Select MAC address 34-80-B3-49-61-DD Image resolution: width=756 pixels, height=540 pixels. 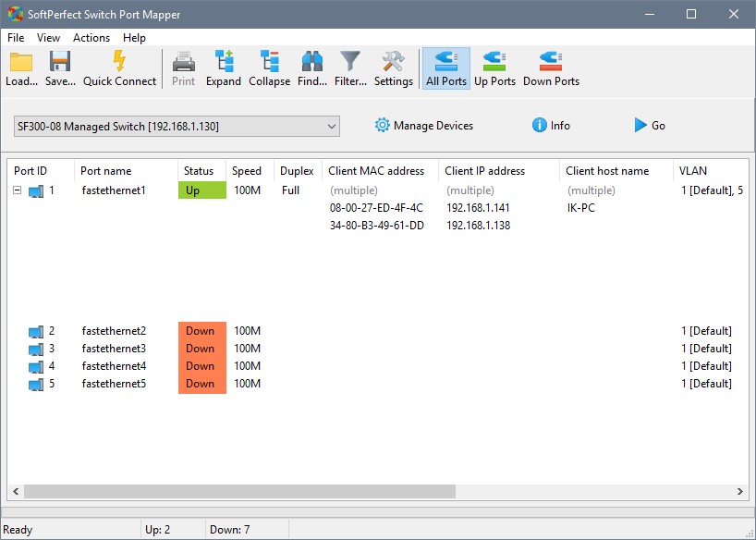point(377,226)
